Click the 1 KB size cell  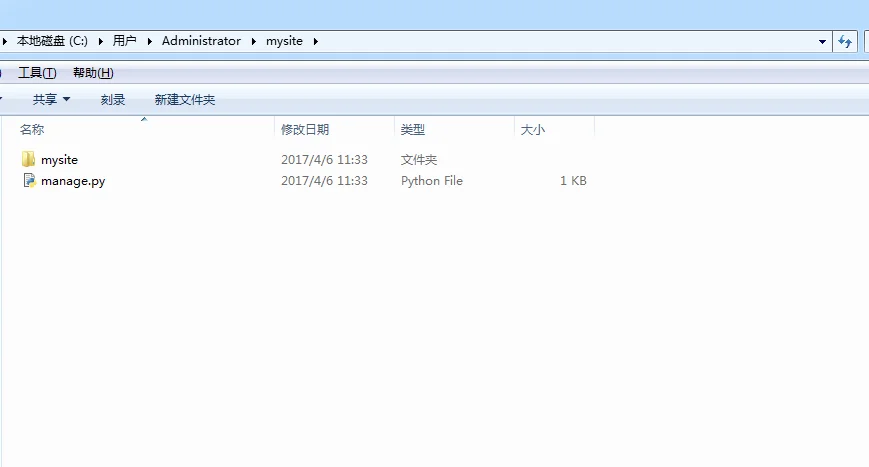[573, 181]
